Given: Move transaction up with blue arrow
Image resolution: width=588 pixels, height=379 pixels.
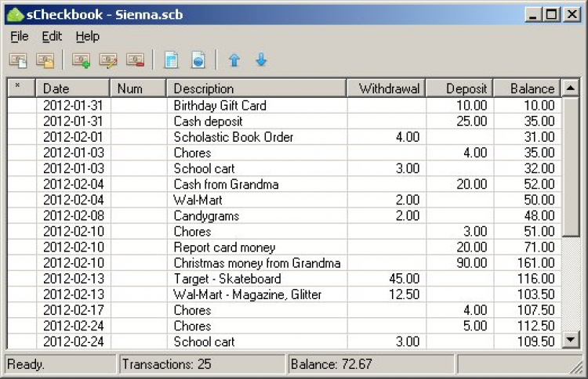Looking at the screenshot, I should click(234, 60).
